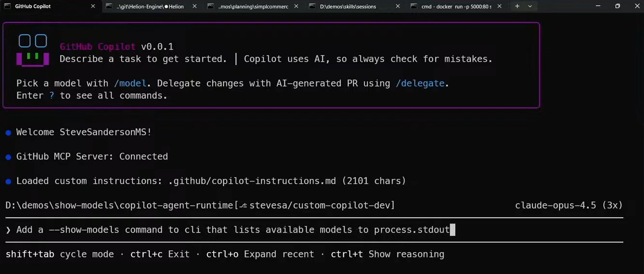Click the D:\demos\show-models working directory path
Screen dimensions: 644x274
pyautogui.click(x=119, y=206)
